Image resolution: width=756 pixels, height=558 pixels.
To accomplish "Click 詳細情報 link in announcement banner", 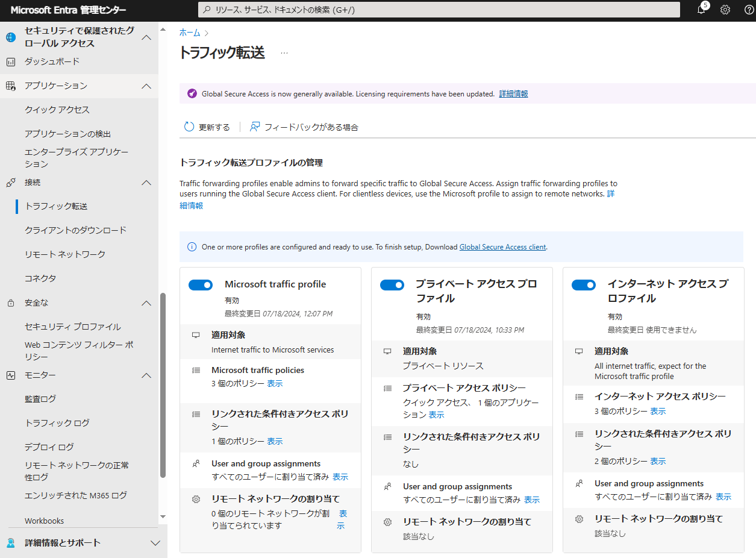I will click(x=513, y=94).
